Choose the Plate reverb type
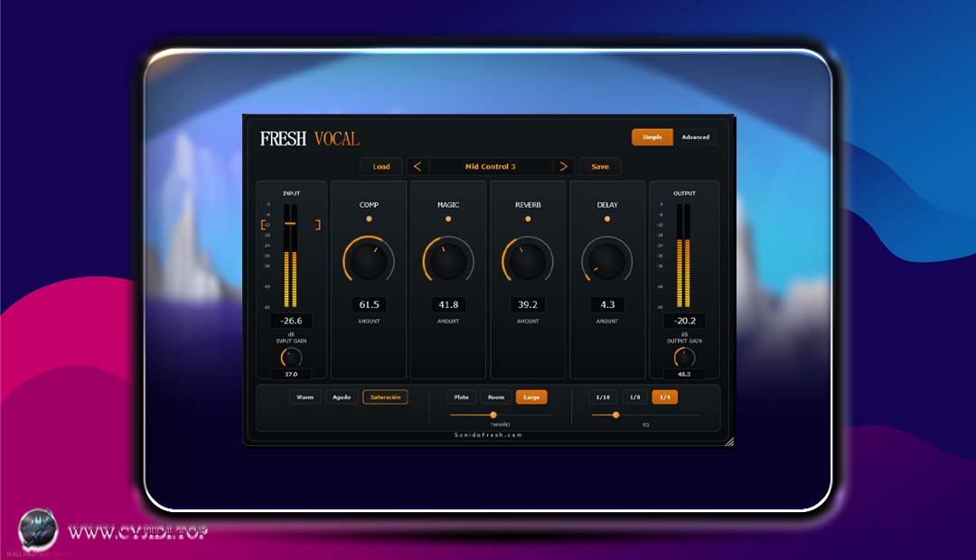976x560 pixels. (x=461, y=397)
